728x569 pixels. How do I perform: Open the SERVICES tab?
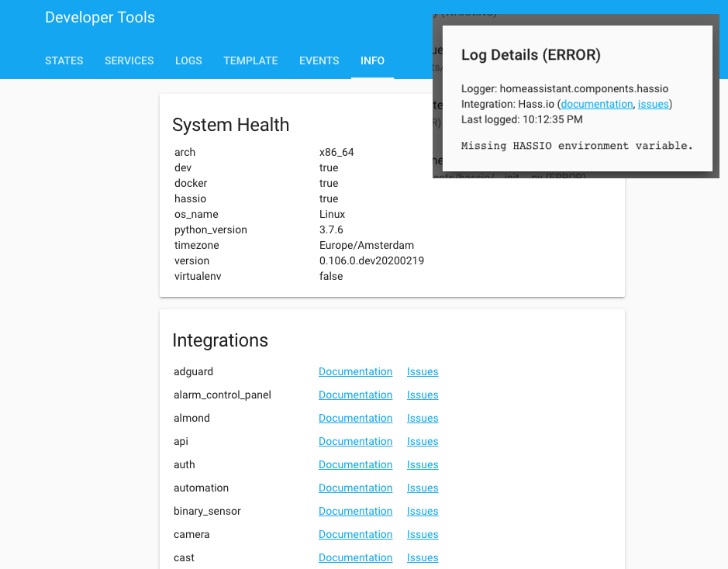pos(129,60)
